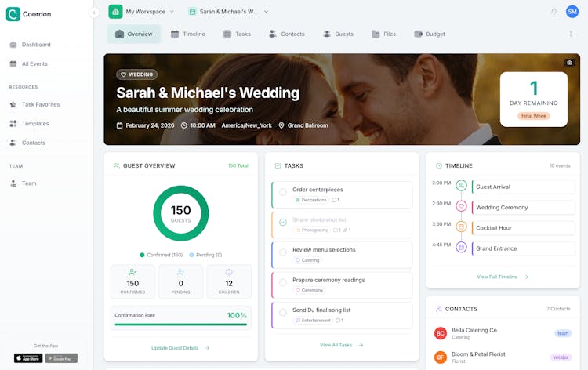
Task: Uncheck the Share photo shot list task
Action: [x=283, y=222]
